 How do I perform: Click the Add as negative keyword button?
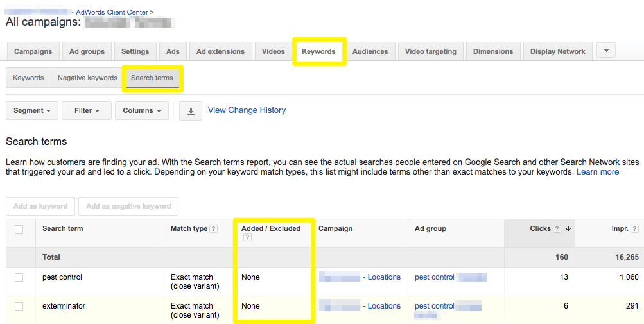pyautogui.click(x=128, y=206)
